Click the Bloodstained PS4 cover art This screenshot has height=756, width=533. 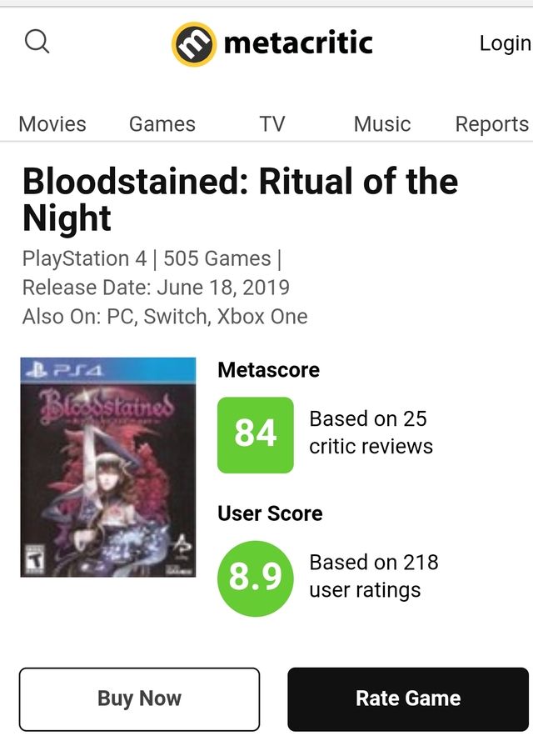click(x=108, y=467)
